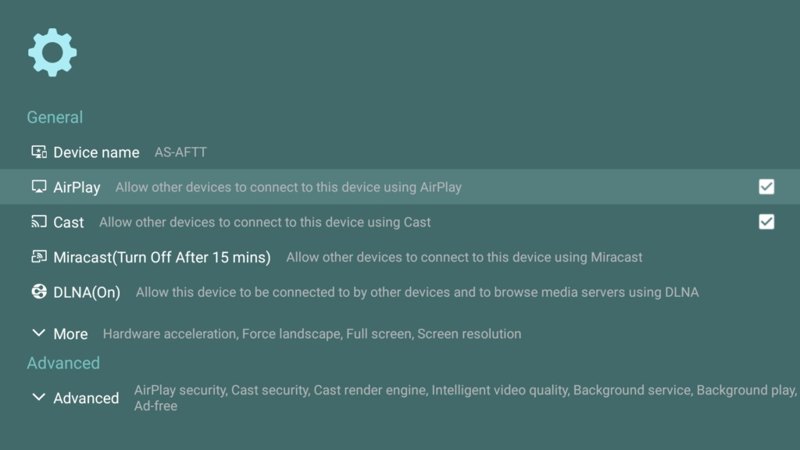This screenshot has height=450, width=800.
Task: Click the AirPlay row label
Action: pyautogui.click(x=77, y=187)
